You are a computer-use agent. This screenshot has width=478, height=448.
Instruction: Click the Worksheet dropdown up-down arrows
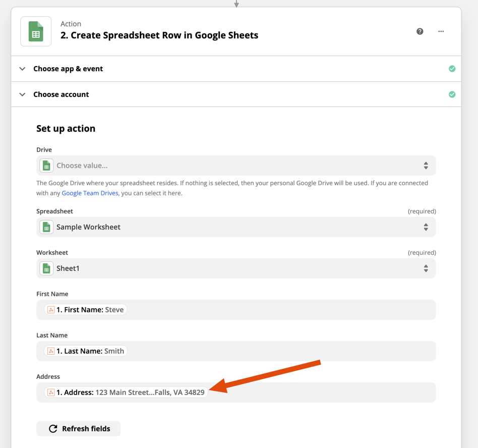pyautogui.click(x=426, y=268)
